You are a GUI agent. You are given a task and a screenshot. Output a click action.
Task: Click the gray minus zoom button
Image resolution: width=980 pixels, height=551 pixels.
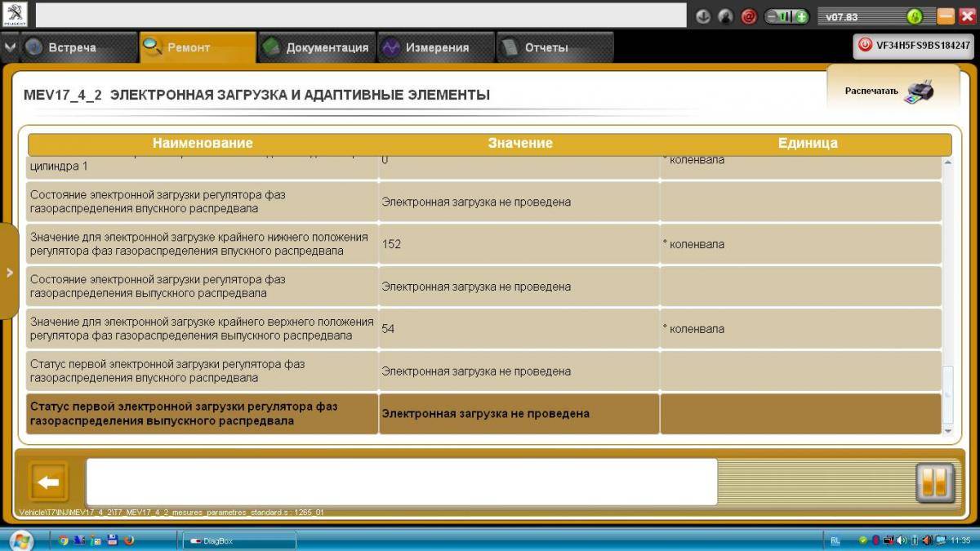pos(771,16)
